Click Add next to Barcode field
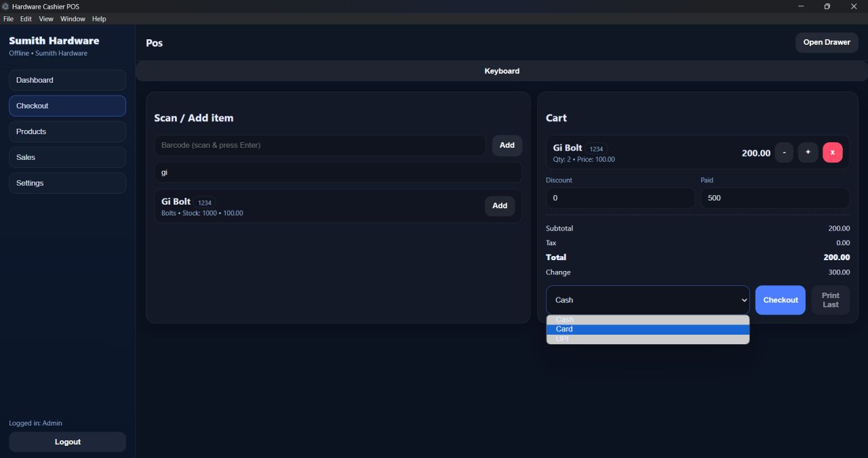 tap(507, 145)
